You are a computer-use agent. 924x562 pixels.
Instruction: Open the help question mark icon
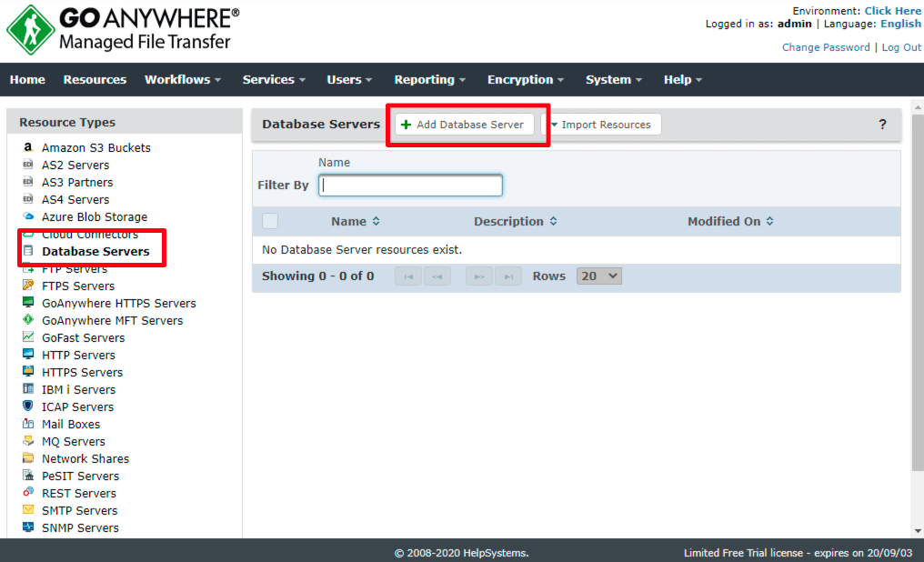(882, 125)
